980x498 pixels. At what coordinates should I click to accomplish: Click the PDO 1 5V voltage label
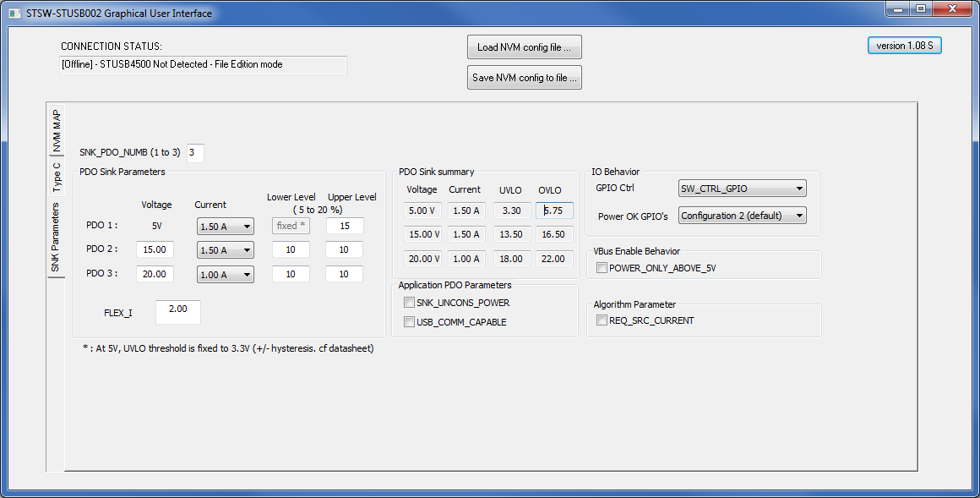pos(156,226)
